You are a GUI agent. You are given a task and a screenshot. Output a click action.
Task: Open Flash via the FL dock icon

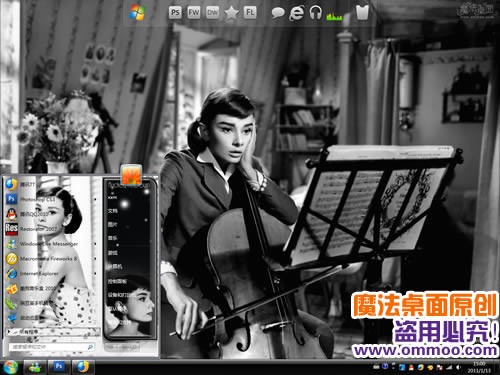click(x=250, y=13)
